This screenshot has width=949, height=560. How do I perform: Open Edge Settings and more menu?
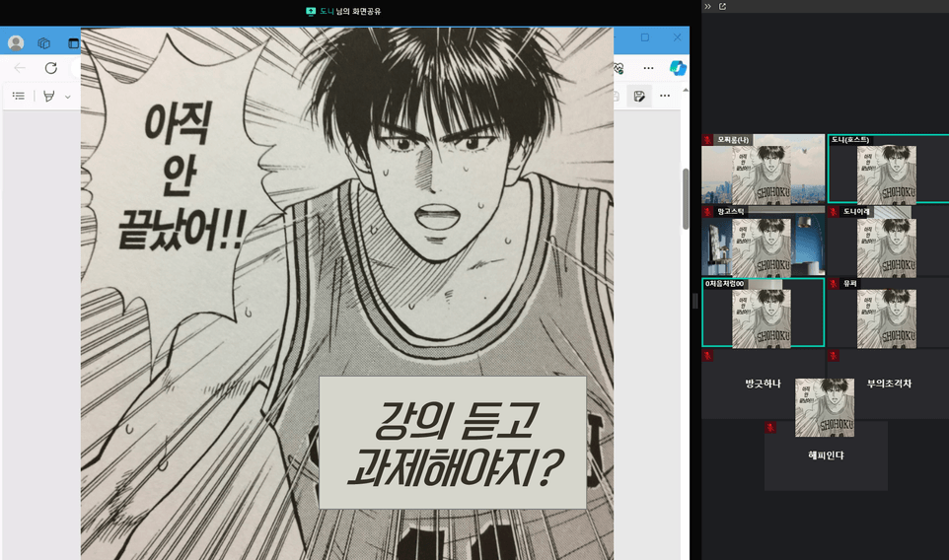[x=648, y=68]
